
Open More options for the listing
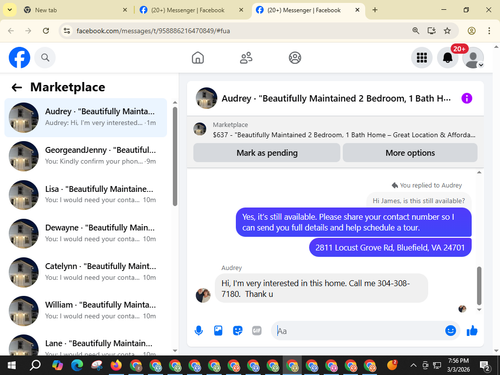click(410, 153)
